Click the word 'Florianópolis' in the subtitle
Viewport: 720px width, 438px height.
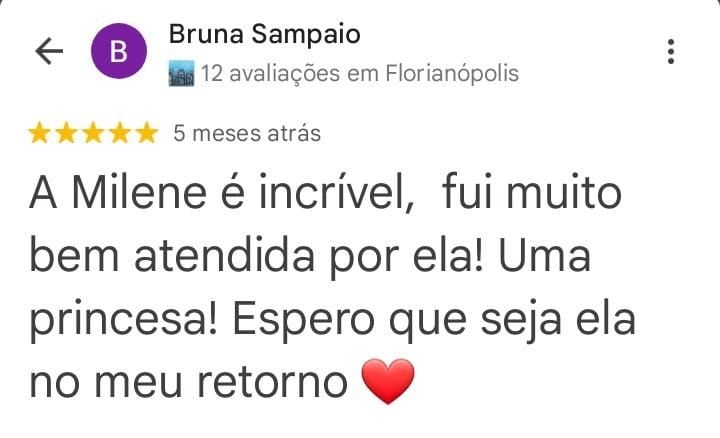click(452, 73)
